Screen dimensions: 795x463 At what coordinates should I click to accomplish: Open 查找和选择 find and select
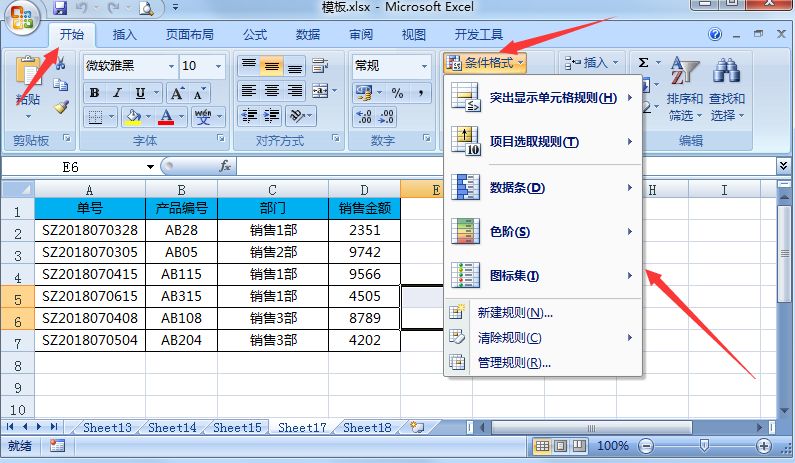pos(727,89)
